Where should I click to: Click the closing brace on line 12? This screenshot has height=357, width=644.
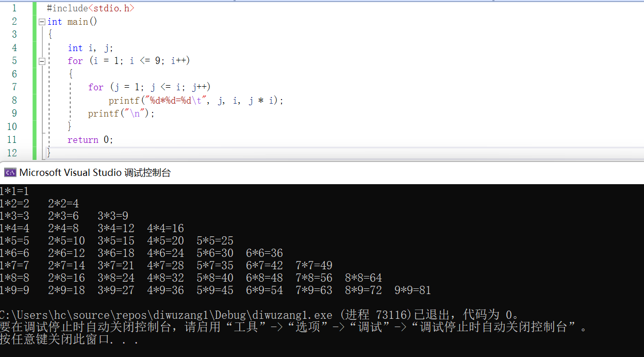pyautogui.click(x=49, y=153)
